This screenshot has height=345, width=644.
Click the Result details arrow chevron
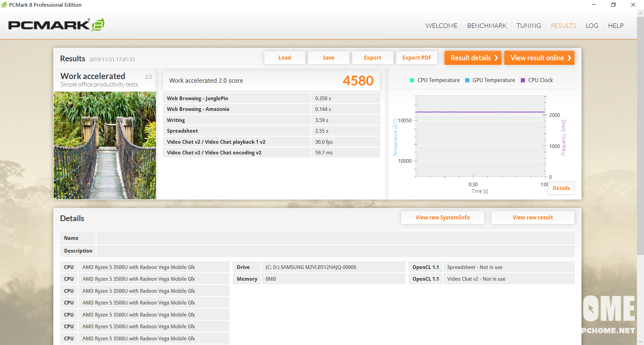[496, 58]
